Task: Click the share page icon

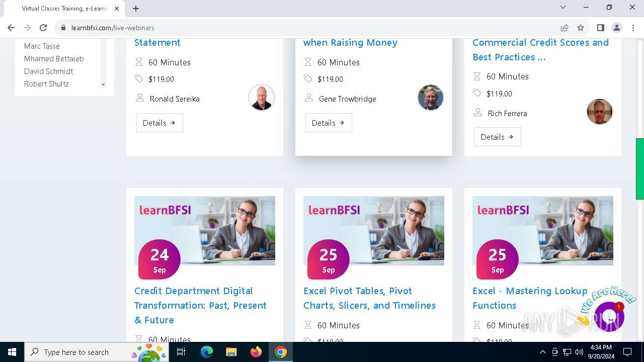Action: (x=565, y=28)
